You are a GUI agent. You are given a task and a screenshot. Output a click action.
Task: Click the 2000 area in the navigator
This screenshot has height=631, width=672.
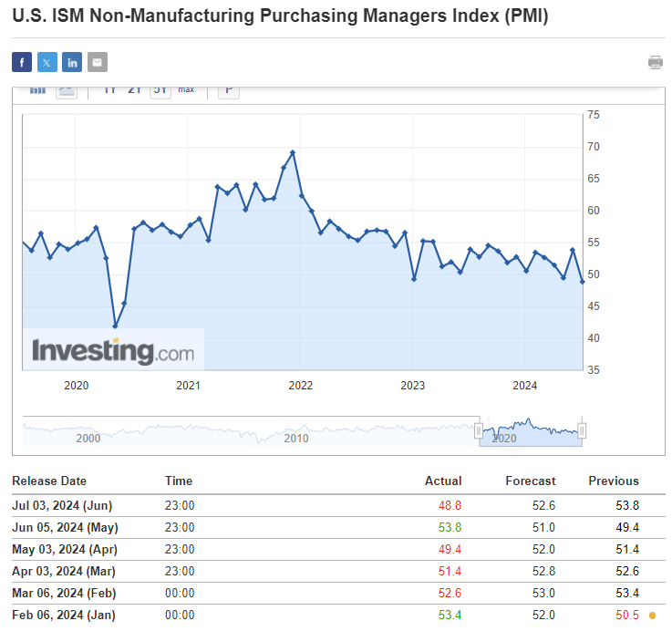pyautogui.click(x=88, y=437)
